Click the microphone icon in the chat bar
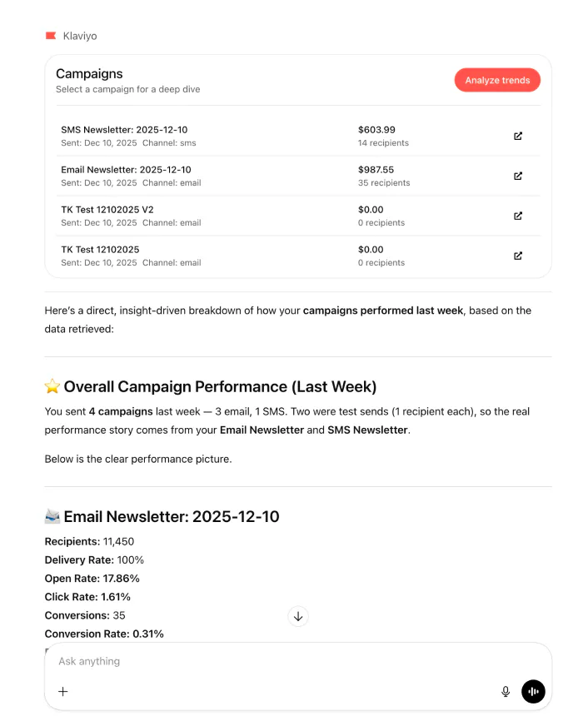The width and height of the screenshot is (588, 716). coord(506,691)
